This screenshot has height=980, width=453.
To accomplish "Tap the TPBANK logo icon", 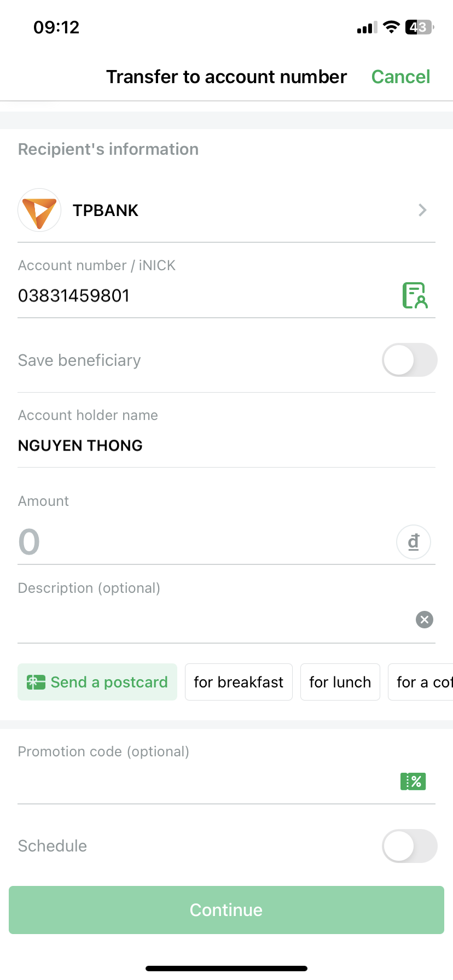I will pyautogui.click(x=39, y=211).
